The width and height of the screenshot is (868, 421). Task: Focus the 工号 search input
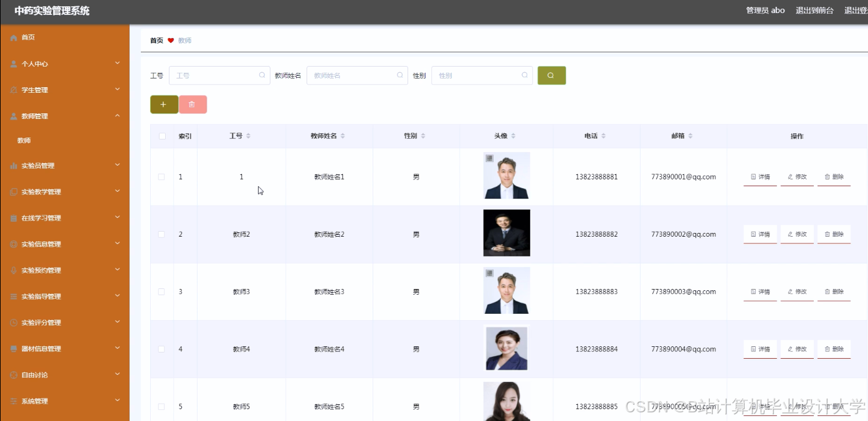point(219,75)
